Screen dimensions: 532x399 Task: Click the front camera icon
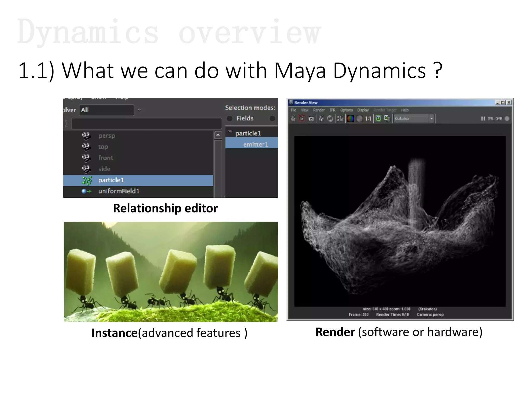pos(86,158)
